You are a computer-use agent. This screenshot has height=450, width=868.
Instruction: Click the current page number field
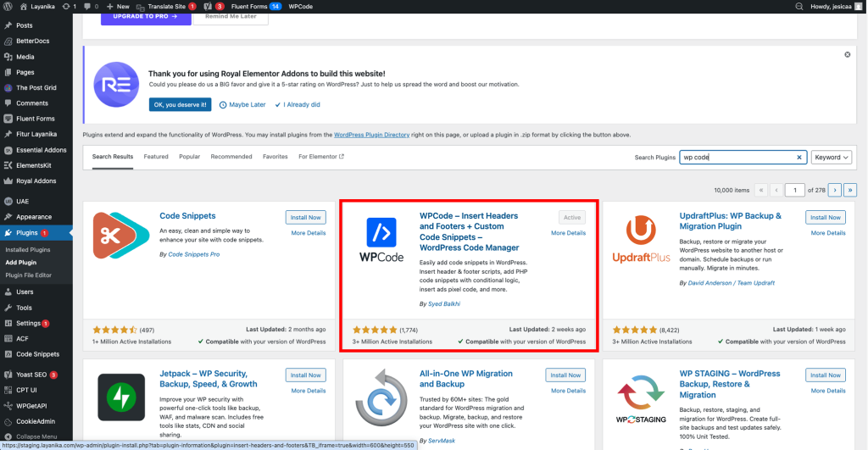click(x=795, y=190)
